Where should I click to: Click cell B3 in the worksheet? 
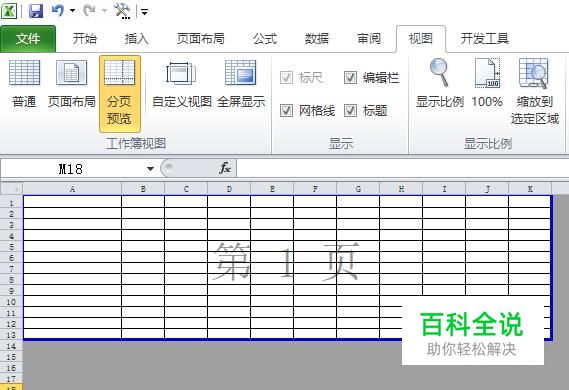143,224
